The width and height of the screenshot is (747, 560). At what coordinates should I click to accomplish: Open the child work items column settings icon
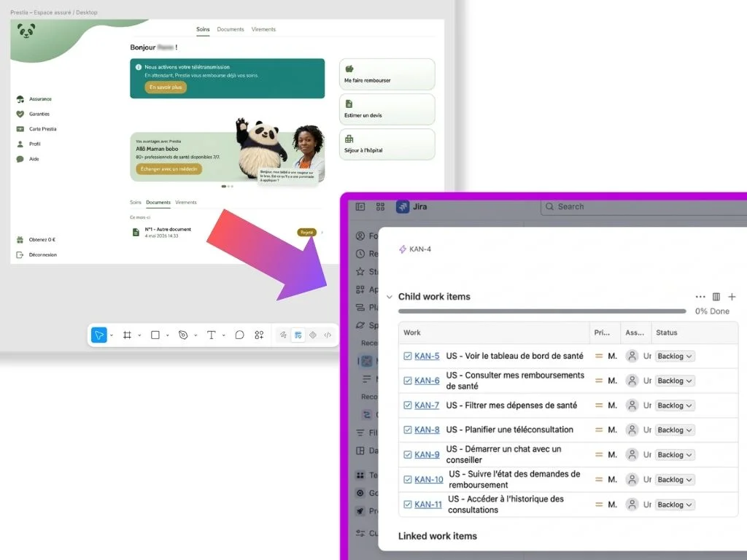[716, 297]
